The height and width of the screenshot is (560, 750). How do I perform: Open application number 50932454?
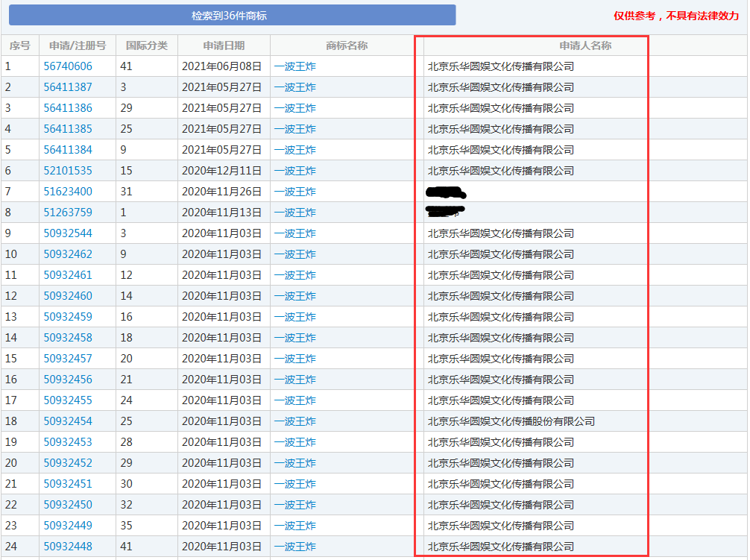tap(68, 421)
